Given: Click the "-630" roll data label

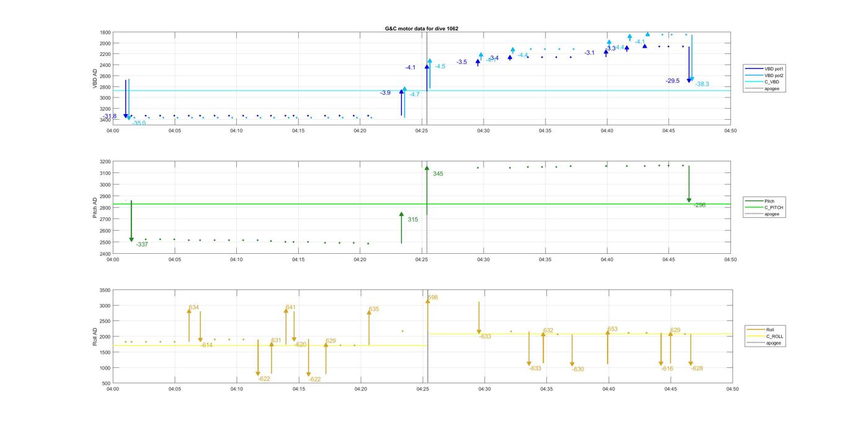Looking at the screenshot, I should click(x=578, y=369).
